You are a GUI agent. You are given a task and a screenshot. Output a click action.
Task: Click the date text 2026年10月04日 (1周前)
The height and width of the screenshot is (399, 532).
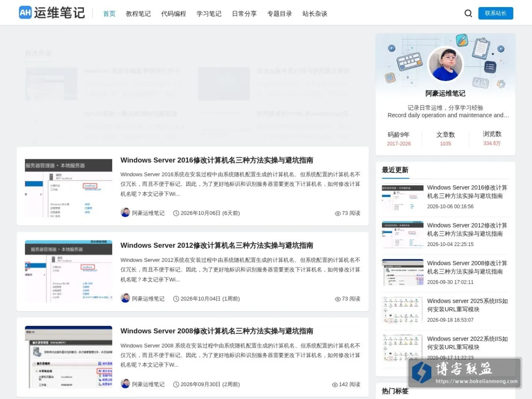[210, 299]
